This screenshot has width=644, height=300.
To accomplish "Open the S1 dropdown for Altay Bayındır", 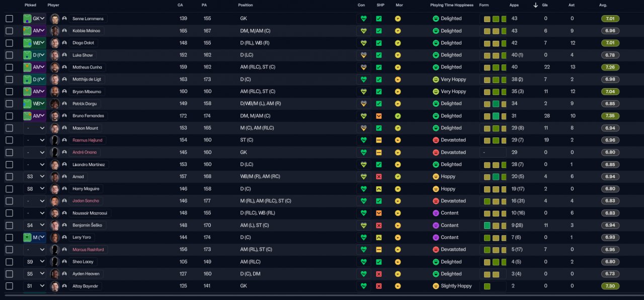I will [34, 286].
